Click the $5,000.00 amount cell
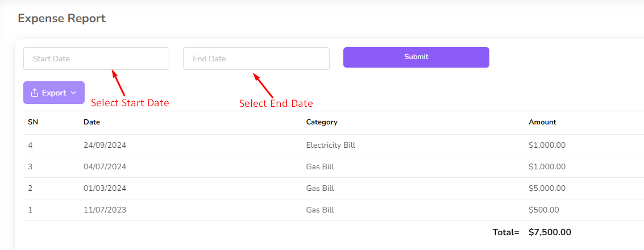 point(547,189)
